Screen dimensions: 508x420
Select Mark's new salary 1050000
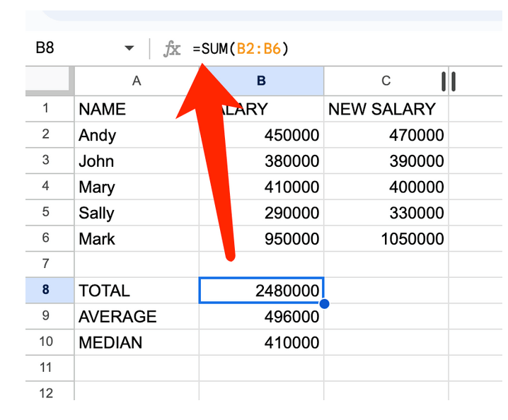pyautogui.click(x=386, y=239)
